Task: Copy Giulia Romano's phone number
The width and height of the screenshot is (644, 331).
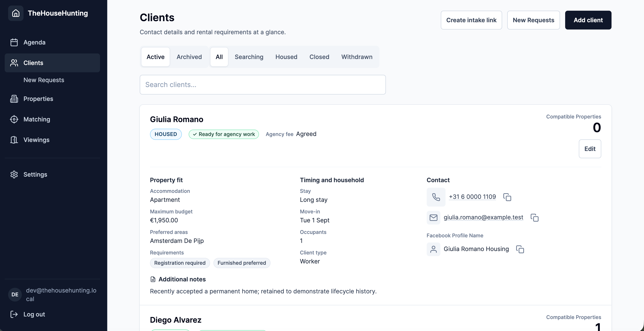Action: (x=507, y=197)
